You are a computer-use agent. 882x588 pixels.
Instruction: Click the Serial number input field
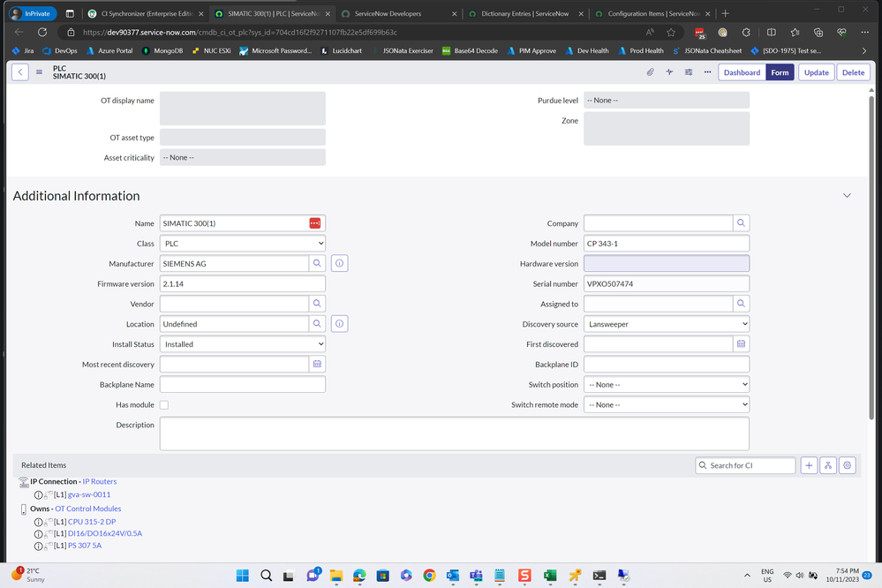point(667,284)
